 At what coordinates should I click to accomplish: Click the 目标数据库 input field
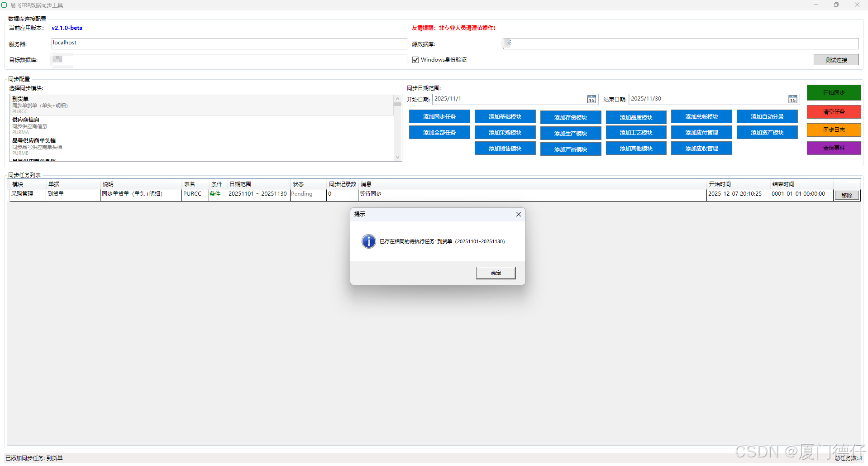tap(229, 59)
